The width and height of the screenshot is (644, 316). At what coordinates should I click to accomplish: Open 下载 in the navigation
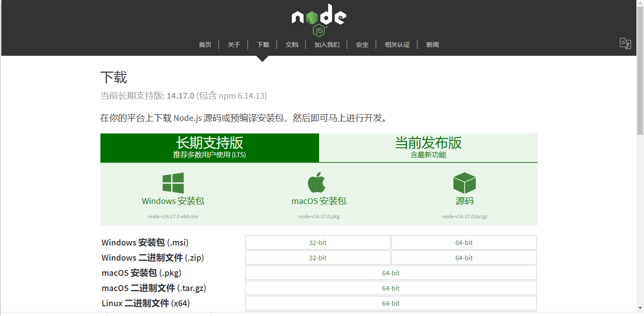[x=263, y=45]
